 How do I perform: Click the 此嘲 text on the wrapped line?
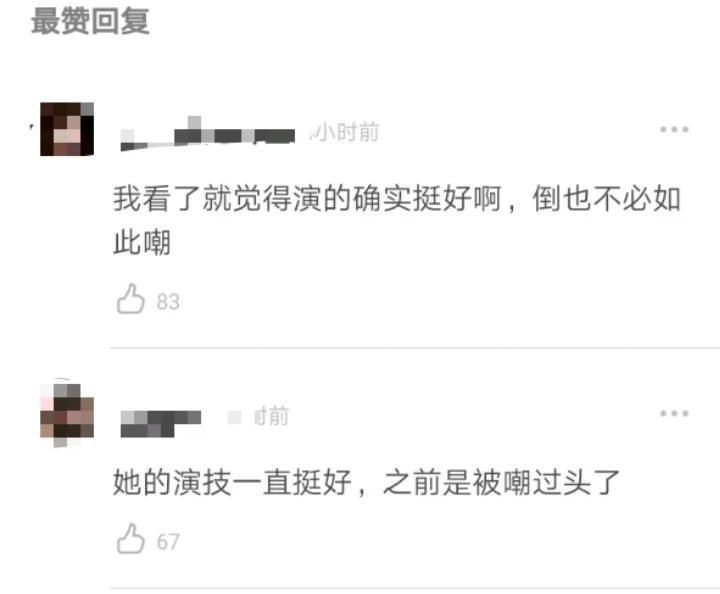[142, 242]
